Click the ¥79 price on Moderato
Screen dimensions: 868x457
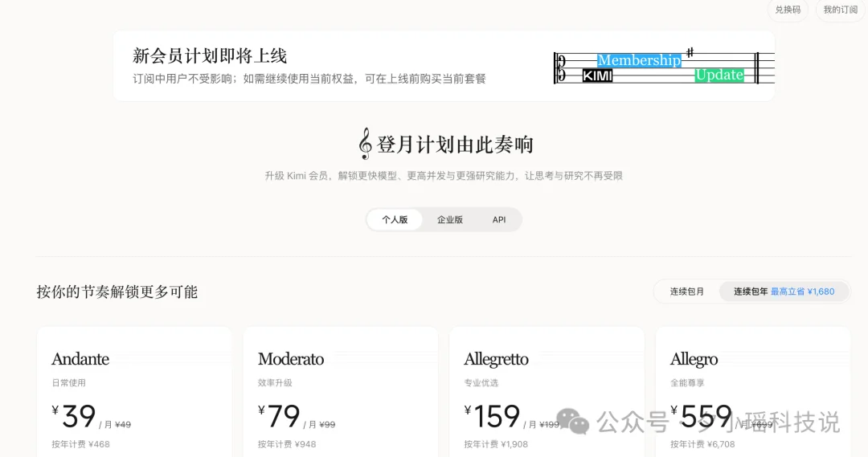(279, 417)
